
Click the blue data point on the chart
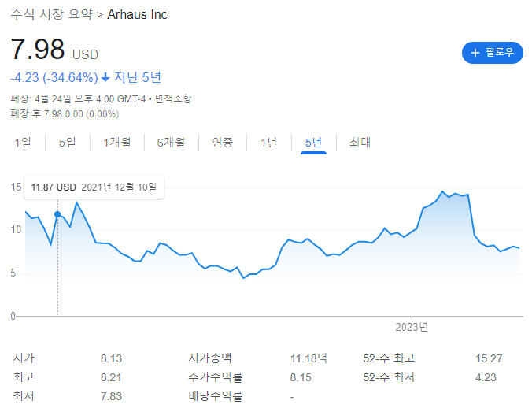coord(57,214)
